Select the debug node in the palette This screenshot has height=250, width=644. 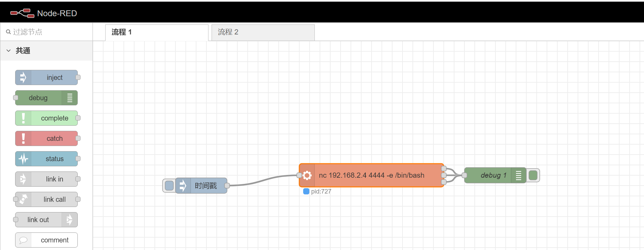tap(46, 98)
